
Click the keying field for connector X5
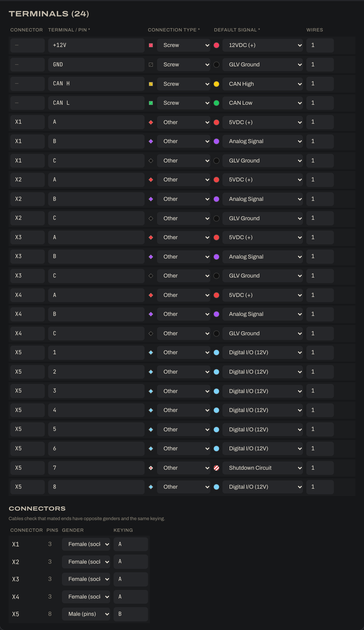pos(131,614)
